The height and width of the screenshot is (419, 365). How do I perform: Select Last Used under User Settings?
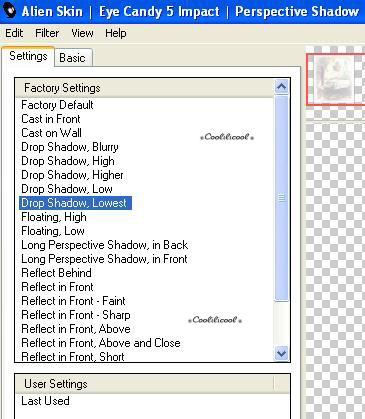(x=45, y=401)
